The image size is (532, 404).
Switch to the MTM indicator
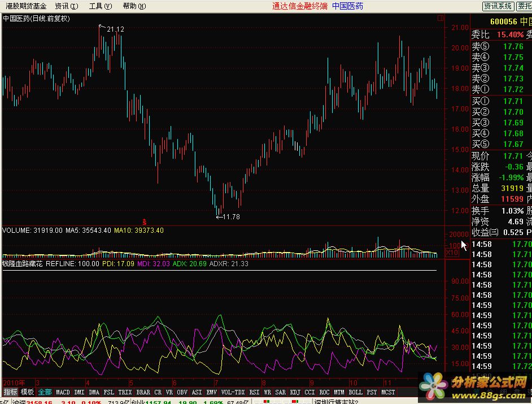[339, 392]
